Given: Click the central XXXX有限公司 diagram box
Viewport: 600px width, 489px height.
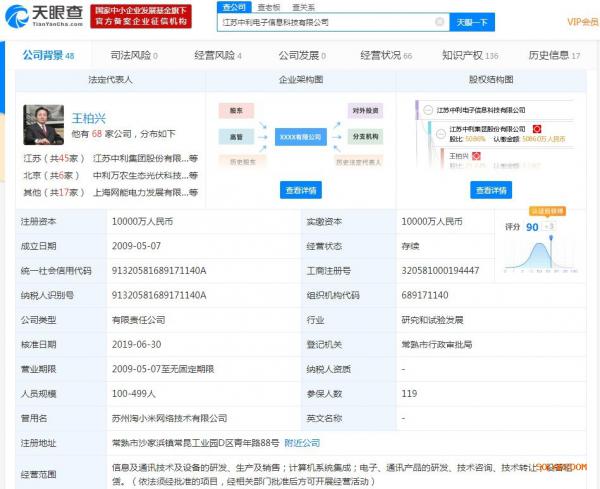Looking at the screenshot, I should pos(301,137).
